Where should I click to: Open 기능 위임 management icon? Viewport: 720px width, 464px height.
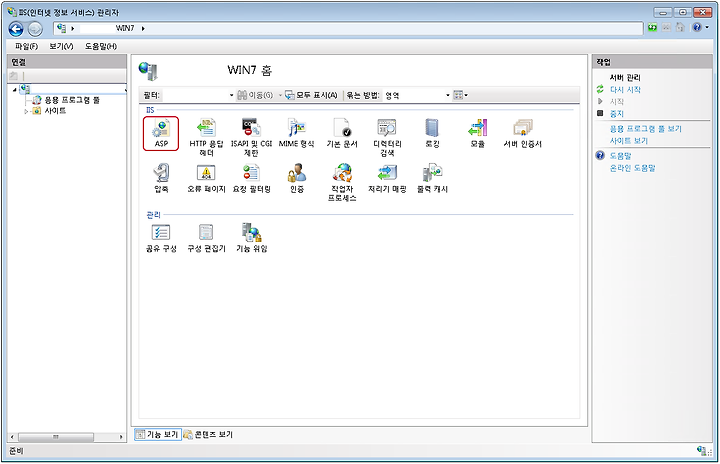click(x=251, y=238)
